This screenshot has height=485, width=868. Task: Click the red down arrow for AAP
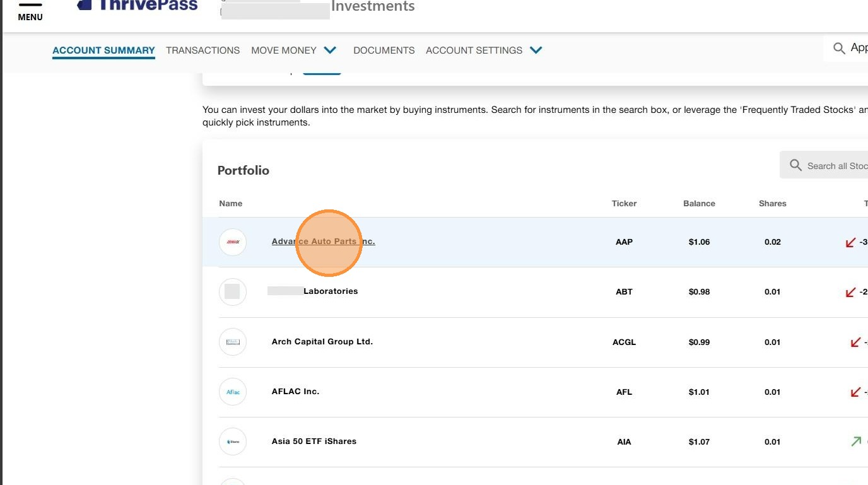click(x=850, y=242)
